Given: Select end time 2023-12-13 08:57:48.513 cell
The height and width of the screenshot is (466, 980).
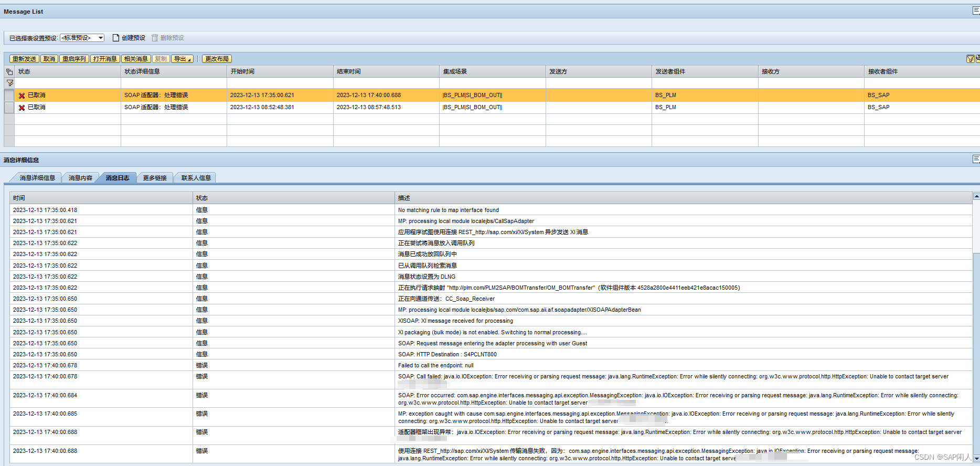Looking at the screenshot, I should (x=386, y=107).
